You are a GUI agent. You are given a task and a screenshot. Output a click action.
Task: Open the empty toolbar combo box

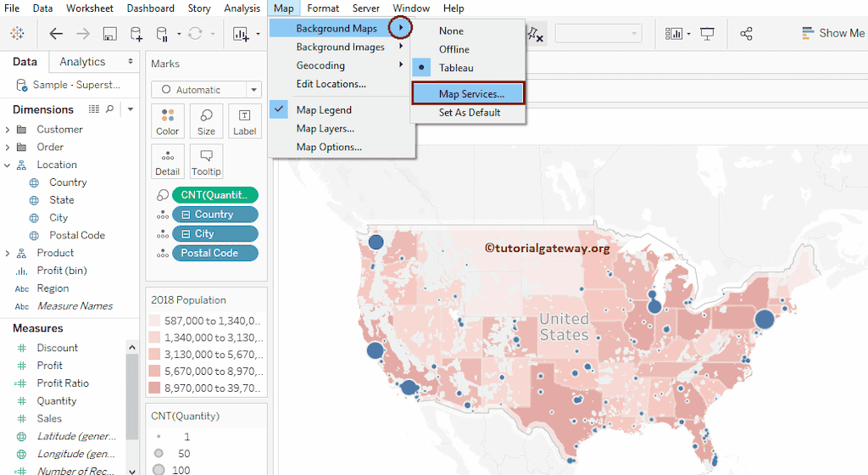pos(598,34)
